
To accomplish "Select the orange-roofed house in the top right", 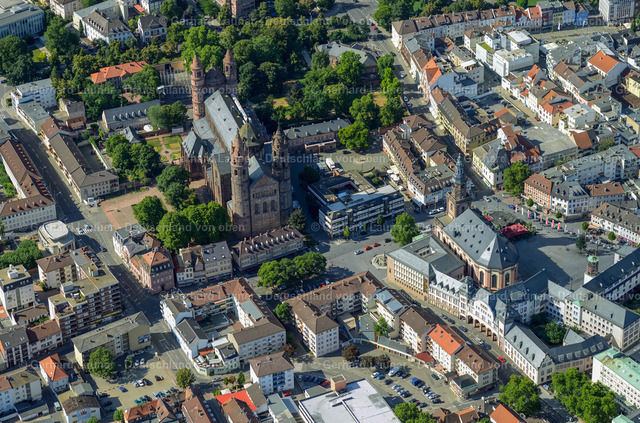I will pyautogui.click(x=604, y=64).
